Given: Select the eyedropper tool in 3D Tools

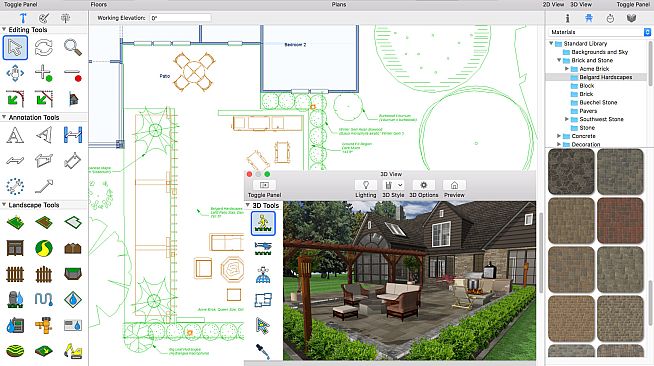Looking at the screenshot, I should click(x=263, y=351).
